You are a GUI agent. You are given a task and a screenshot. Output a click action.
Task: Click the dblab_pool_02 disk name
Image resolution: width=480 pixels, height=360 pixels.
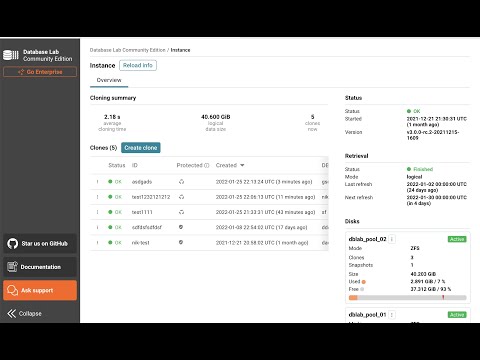click(x=367, y=239)
